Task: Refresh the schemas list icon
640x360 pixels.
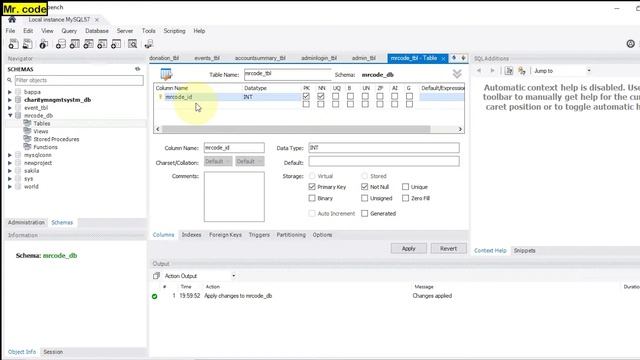Action: 138,69
